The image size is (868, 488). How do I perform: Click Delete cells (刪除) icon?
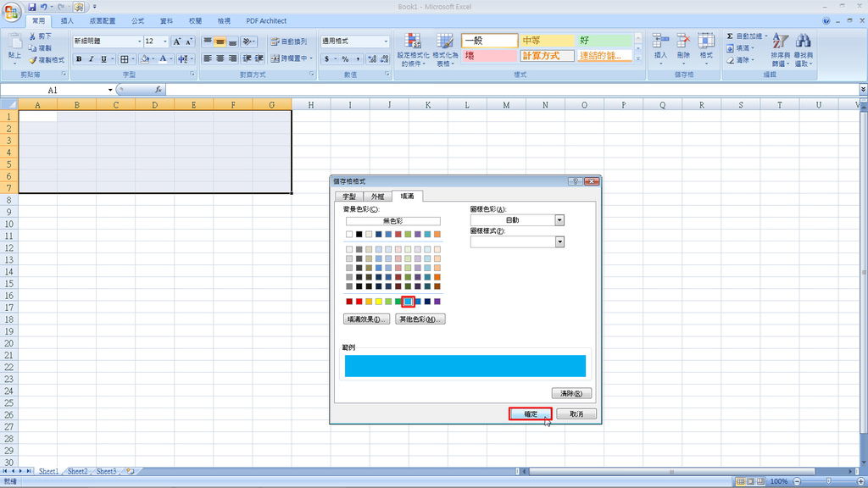click(683, 42)
